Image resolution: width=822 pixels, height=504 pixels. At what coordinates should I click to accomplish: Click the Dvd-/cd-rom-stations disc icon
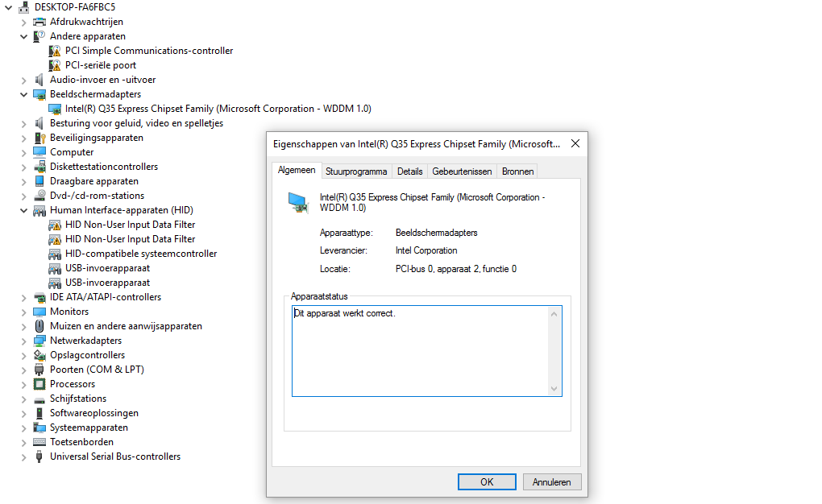pos(39,196)
